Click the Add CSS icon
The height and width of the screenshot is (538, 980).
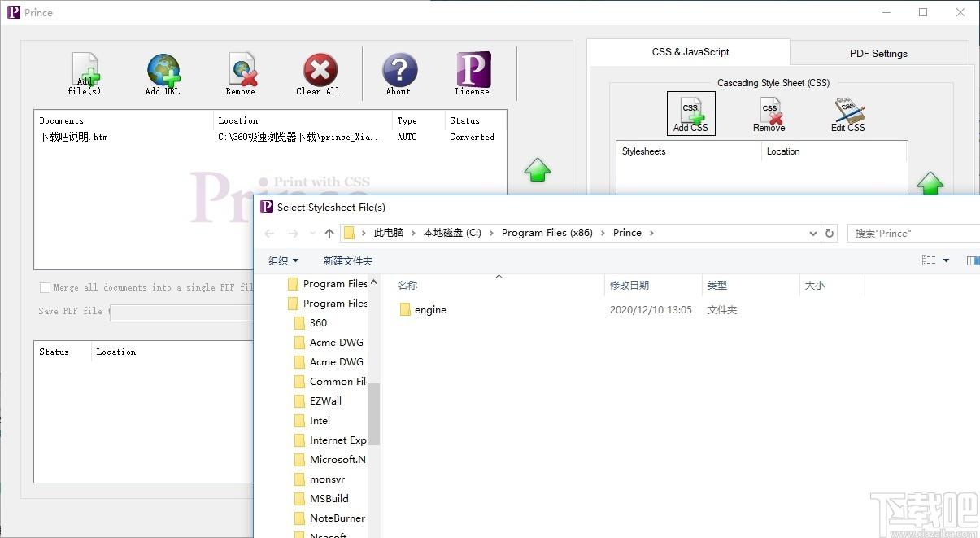[690, 113]
